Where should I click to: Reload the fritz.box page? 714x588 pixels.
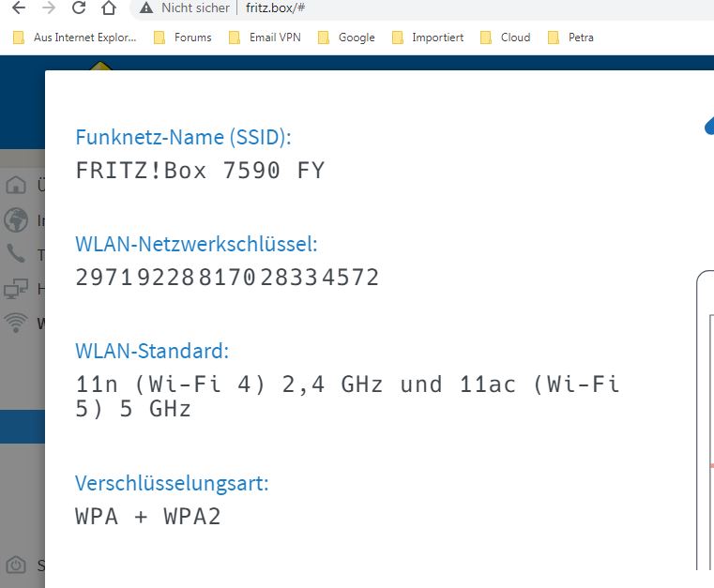[79, 8]
